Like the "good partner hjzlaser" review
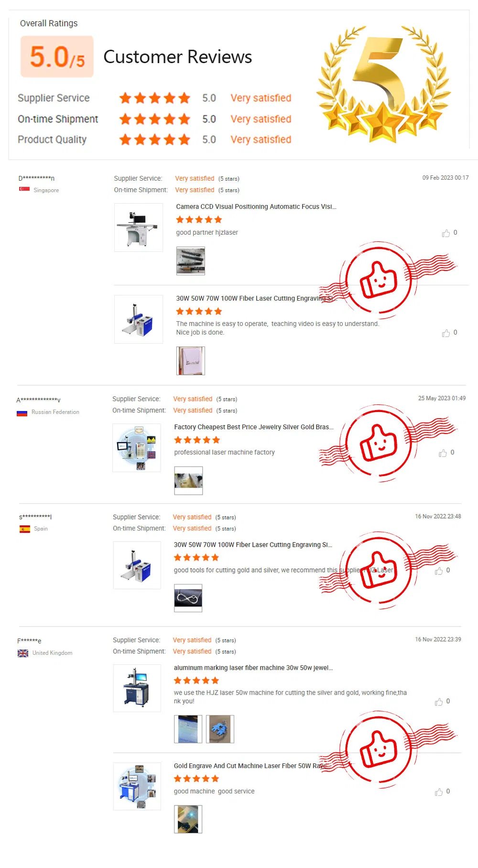Image resolution: width=478 pixels, height=868 pixels. [446, 233]
